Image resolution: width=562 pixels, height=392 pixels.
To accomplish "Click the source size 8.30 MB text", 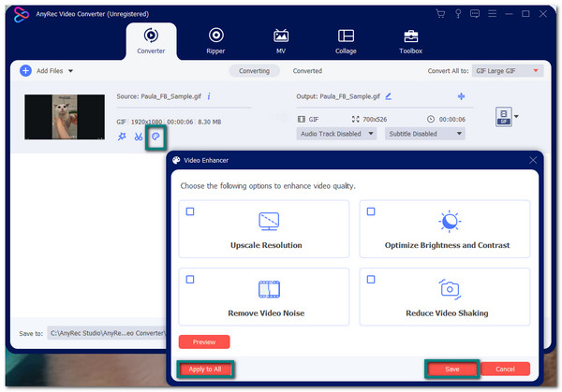I will tap(209, 122).
